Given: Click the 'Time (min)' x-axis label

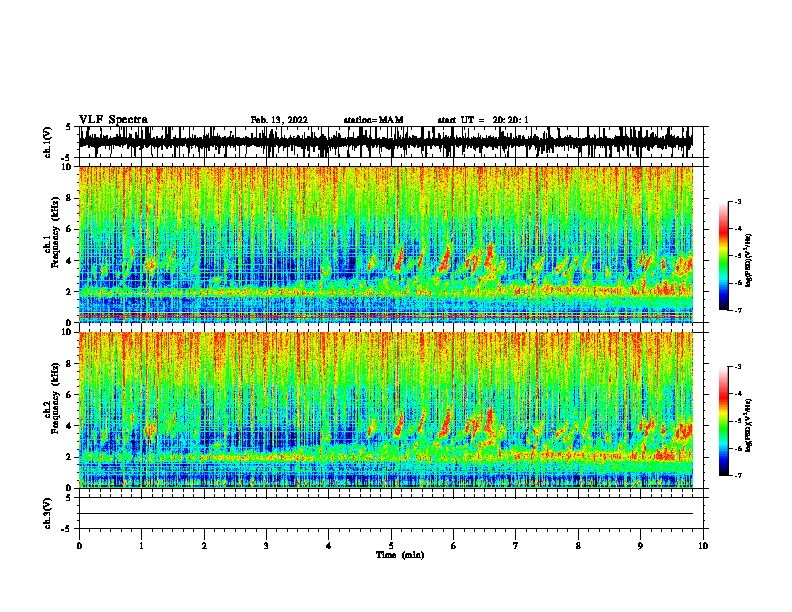Looking at the screenshot, I should click(400, 555).
